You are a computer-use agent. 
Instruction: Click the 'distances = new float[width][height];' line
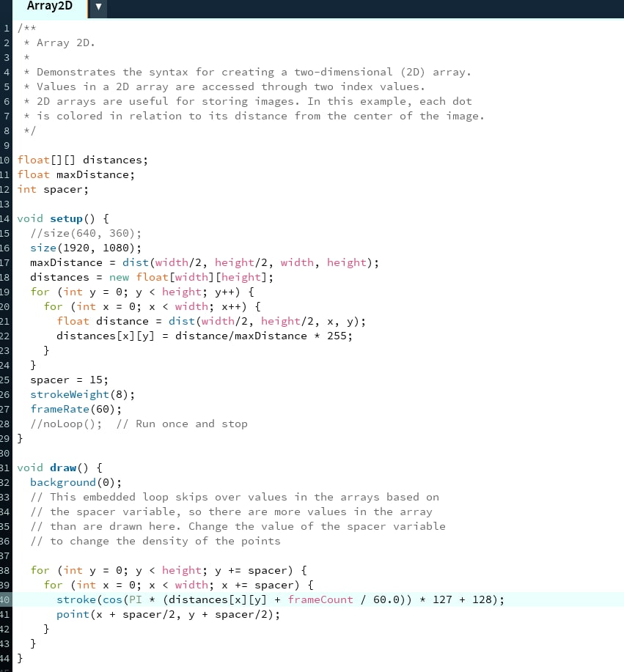[x=152, y=277]
